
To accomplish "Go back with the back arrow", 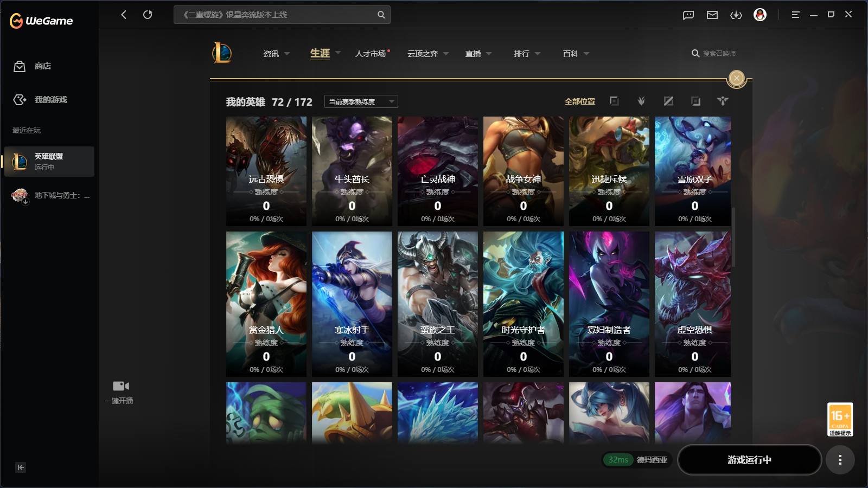I will pos(124,15).
